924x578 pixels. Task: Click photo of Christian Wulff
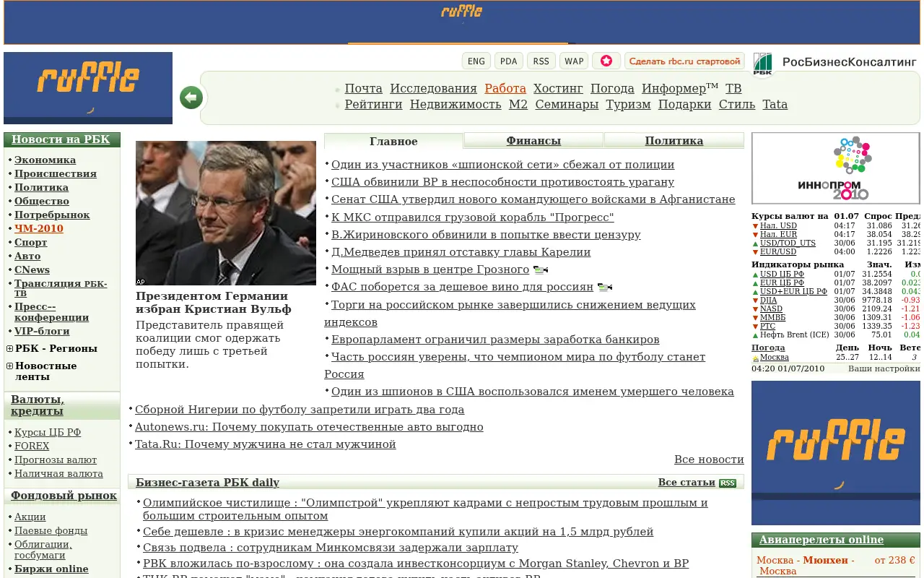(226, 213)
